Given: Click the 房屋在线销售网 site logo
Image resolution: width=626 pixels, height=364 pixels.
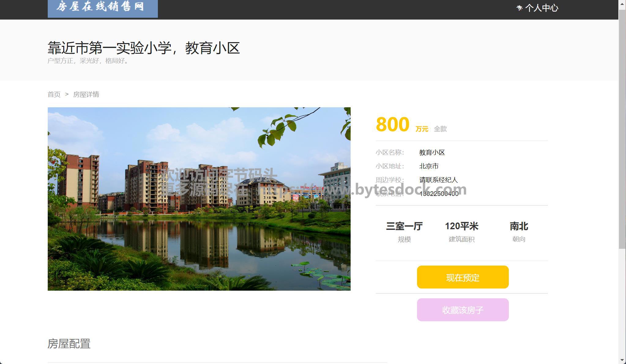Looking at the screenshot, I should [x=102, y=8].
